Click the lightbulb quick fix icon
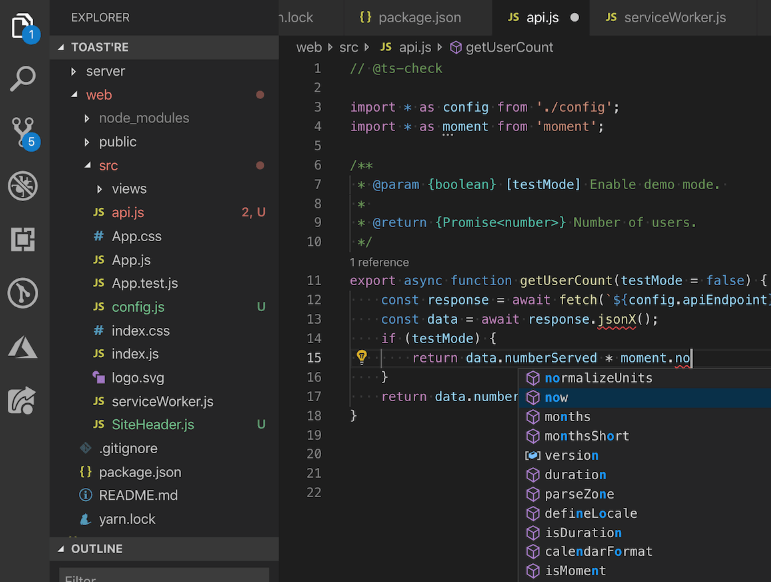Screen dimensions: 771x582 362,358
